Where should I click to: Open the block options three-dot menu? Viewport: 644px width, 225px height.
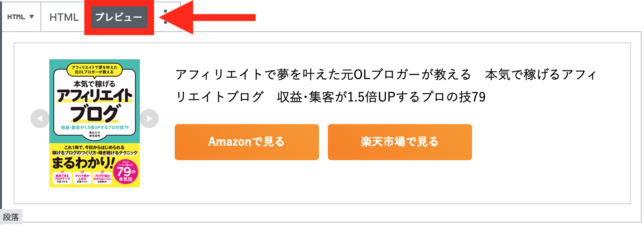(166, 17)
